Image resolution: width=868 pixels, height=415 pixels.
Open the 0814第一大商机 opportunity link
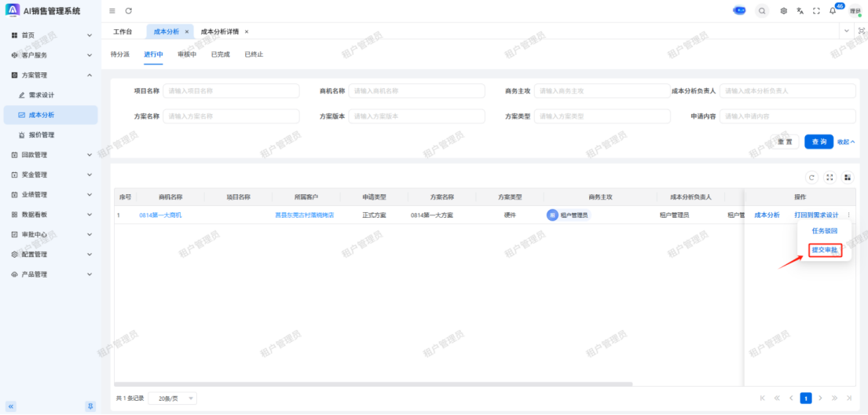[160, 215]
